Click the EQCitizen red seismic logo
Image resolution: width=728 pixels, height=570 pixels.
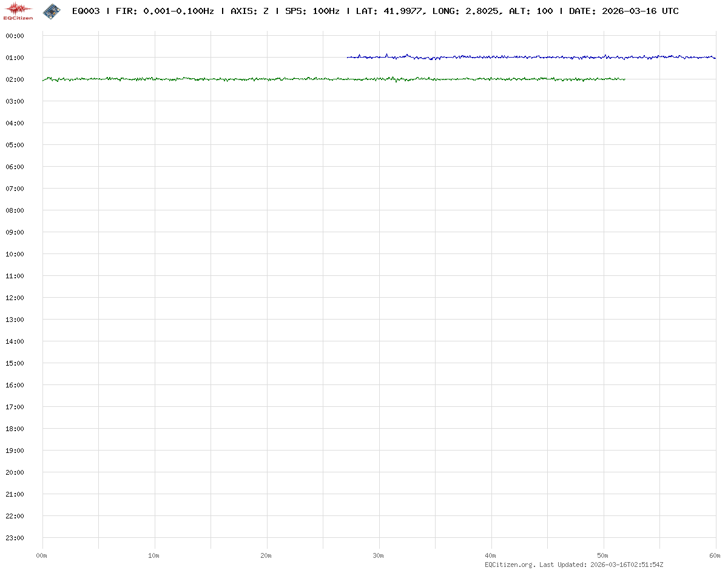18,10
